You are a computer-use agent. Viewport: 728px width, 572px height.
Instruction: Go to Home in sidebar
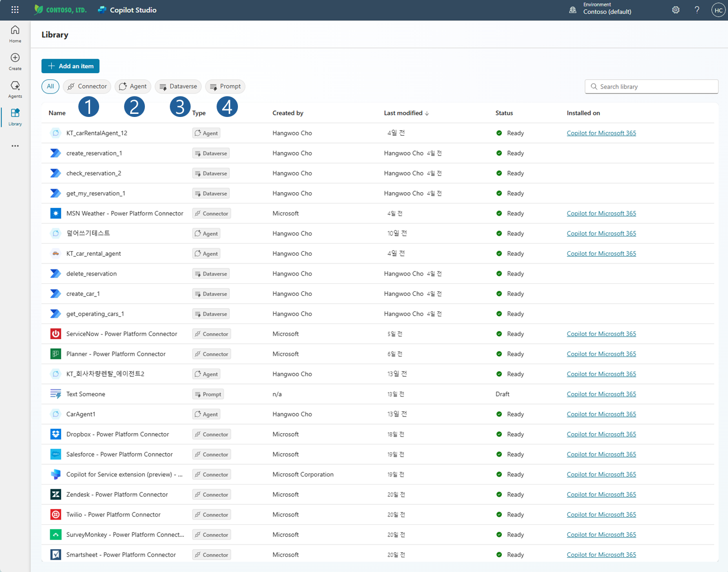click(15, 34)
